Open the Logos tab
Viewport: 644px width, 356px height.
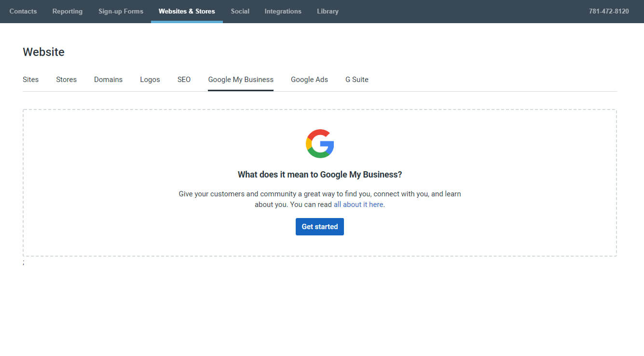[150, 80]
